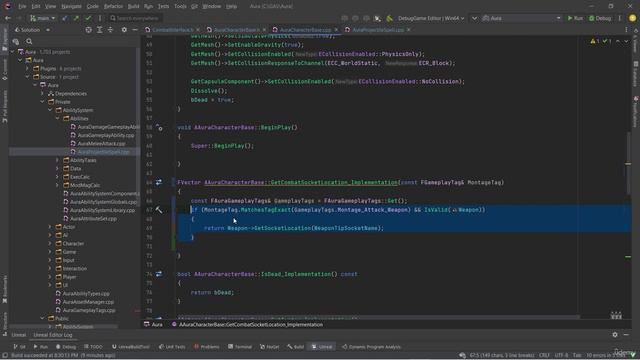Screen dimensions: 640x360
Task: Open the main branch dropdown
Action: tap(42, 18)
